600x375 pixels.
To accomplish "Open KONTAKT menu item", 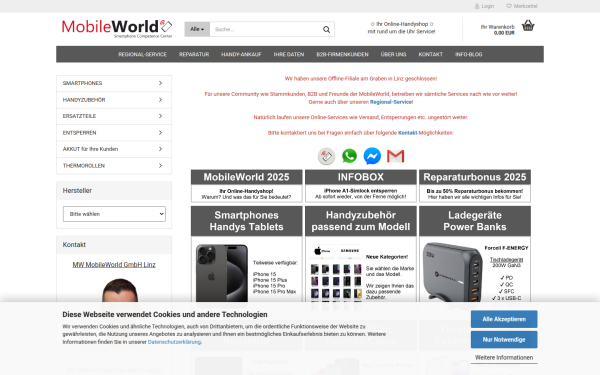I will pyautogui.click(x=430, y=54).
